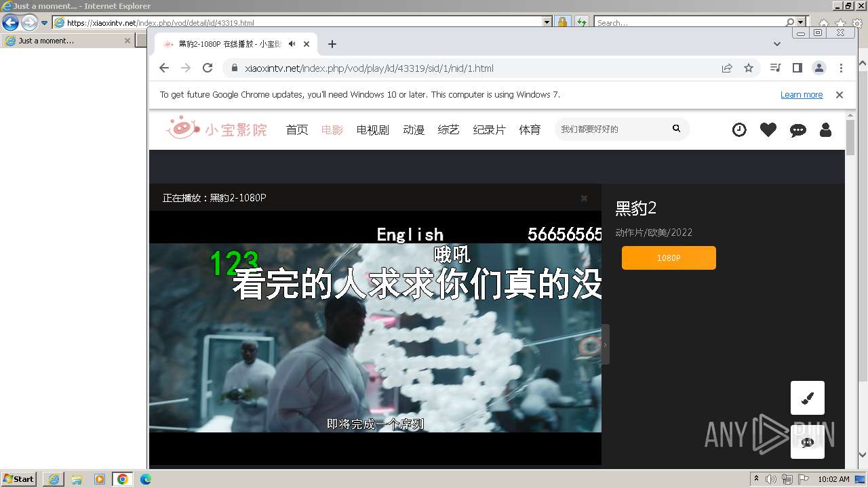
Task: Select the 1080P source button
Action: [669, 258]
